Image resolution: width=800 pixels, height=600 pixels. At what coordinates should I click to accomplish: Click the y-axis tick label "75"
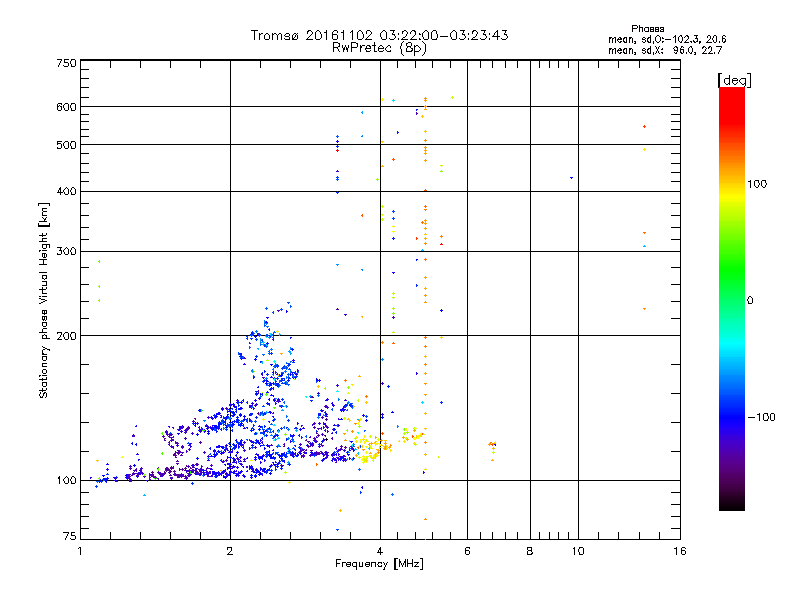[70, 536]
